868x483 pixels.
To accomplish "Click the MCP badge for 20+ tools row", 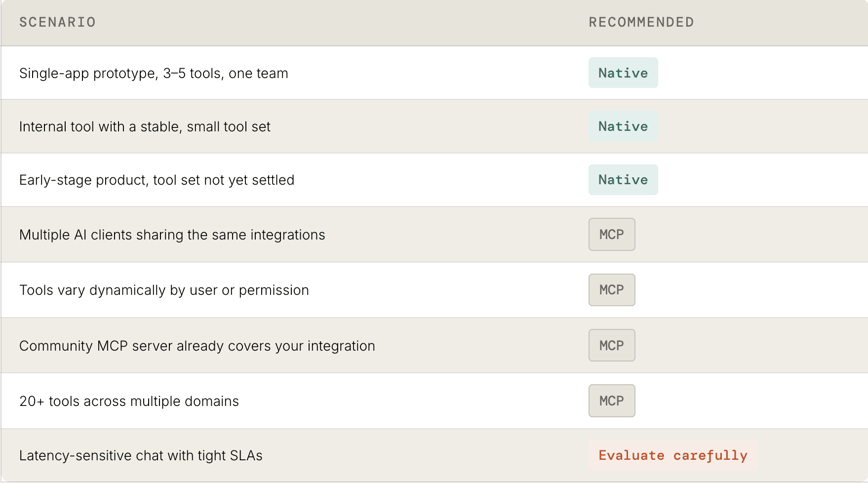I will pos(612,401).
